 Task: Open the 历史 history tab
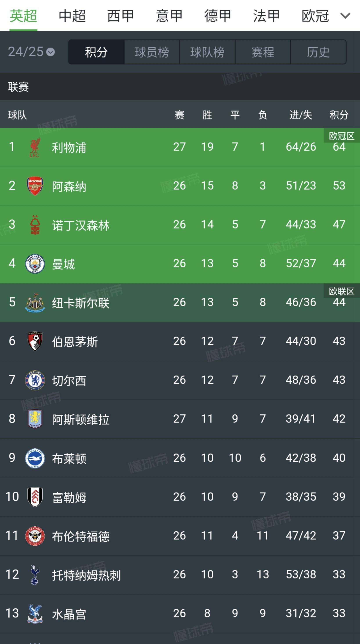(x=318, y=52)
